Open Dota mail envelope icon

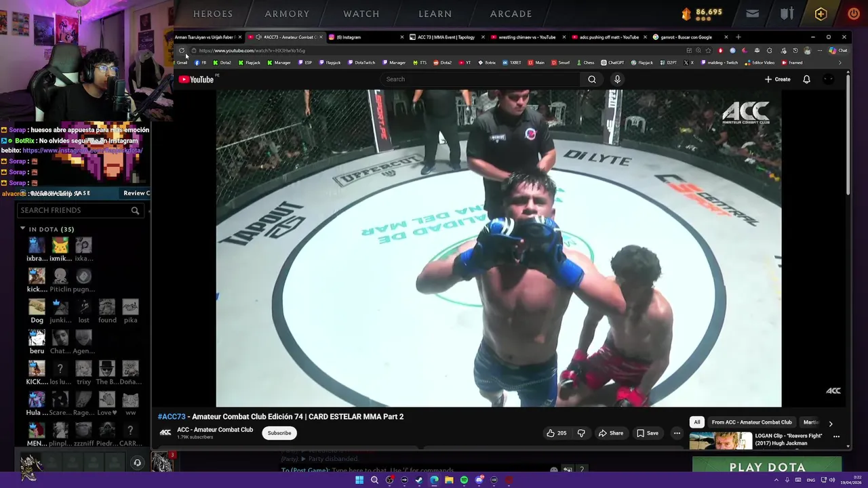(753, 14)
